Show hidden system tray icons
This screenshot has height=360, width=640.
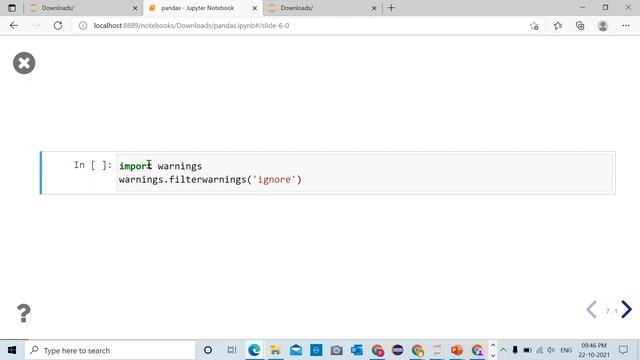tap(503, 350)
